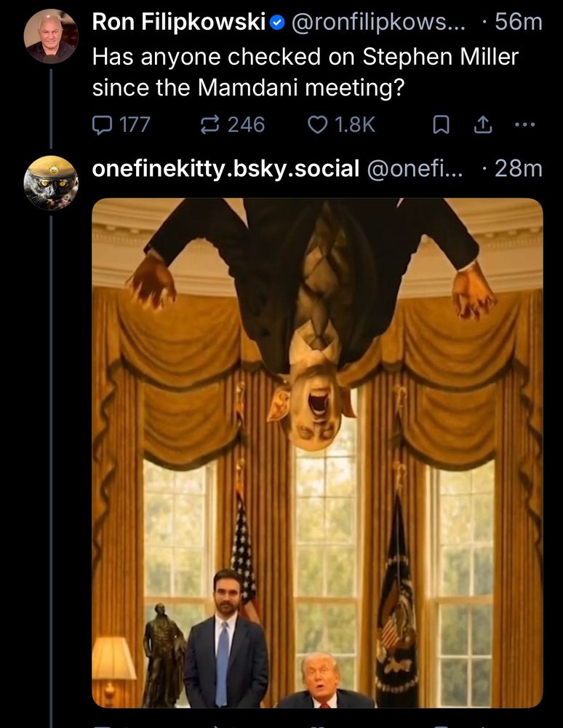Repost Ron Filipkowski's tweet via arrows icon
Image resolution: width=563 pixels, height=728 pixels.
[x=209, y=125]
